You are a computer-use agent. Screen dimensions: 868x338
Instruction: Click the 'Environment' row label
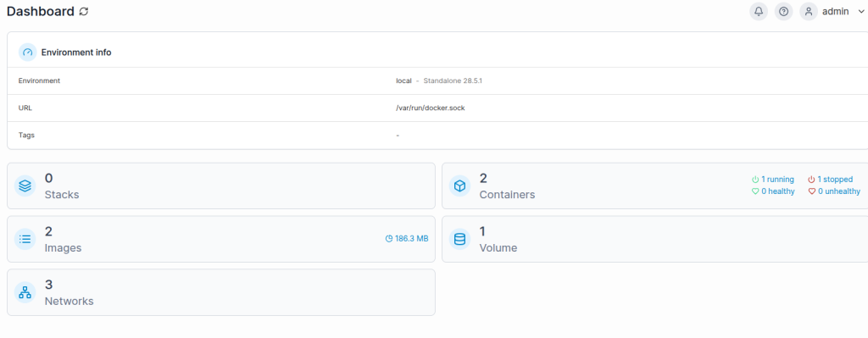39,80
